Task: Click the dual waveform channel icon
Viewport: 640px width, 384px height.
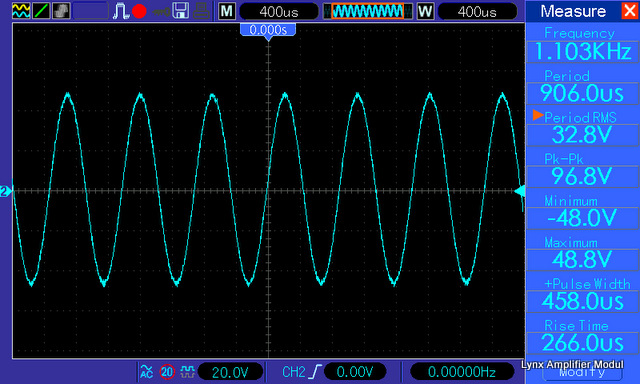Action: [x=21, y=11]
